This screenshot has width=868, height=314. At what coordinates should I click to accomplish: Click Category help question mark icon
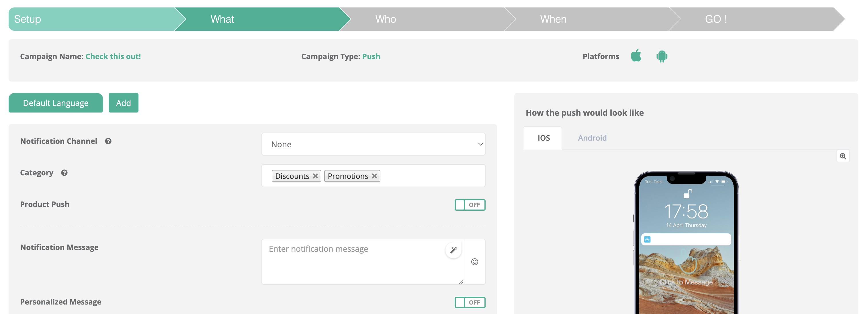pos(64,173)
